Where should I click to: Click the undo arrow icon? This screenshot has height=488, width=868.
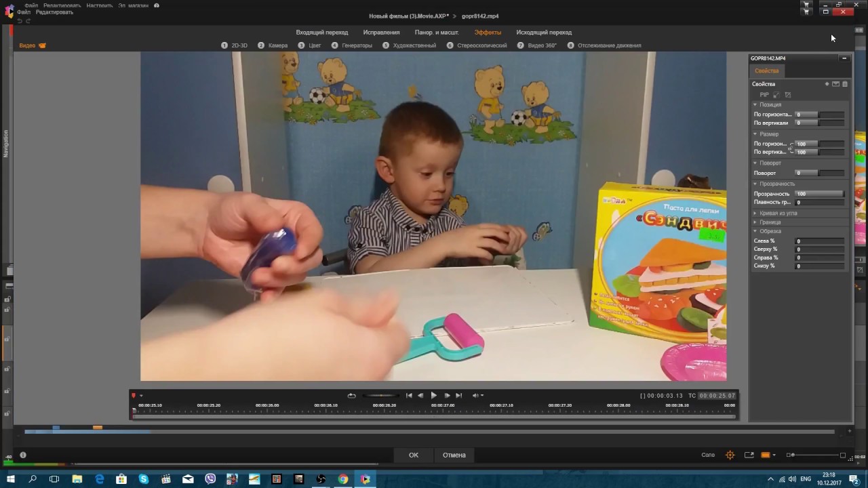pos(20,21)
